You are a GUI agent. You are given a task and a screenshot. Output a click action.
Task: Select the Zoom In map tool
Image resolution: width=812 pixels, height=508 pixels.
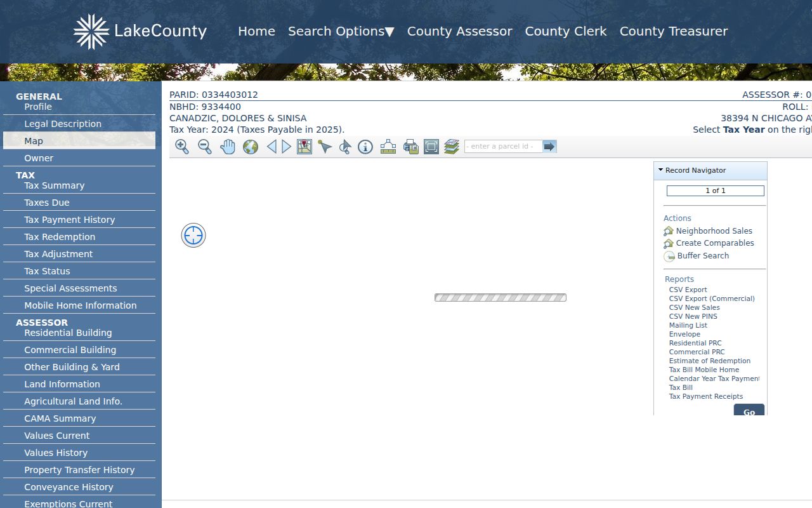[182, 147]
